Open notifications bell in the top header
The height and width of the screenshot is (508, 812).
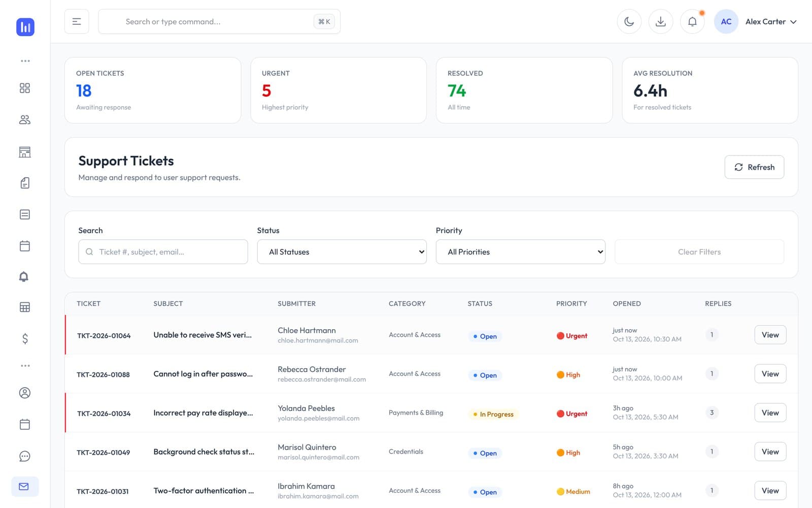(x=692, y=21)
